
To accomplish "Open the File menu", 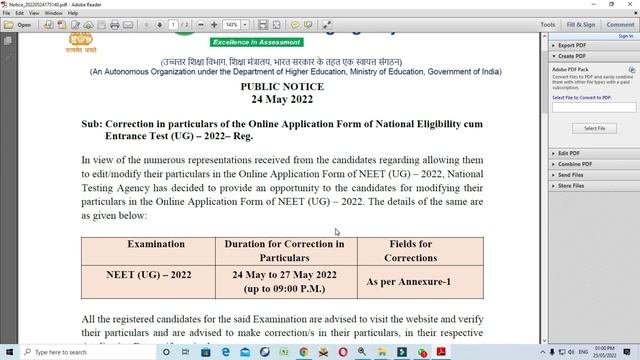I will click(7, 13).
